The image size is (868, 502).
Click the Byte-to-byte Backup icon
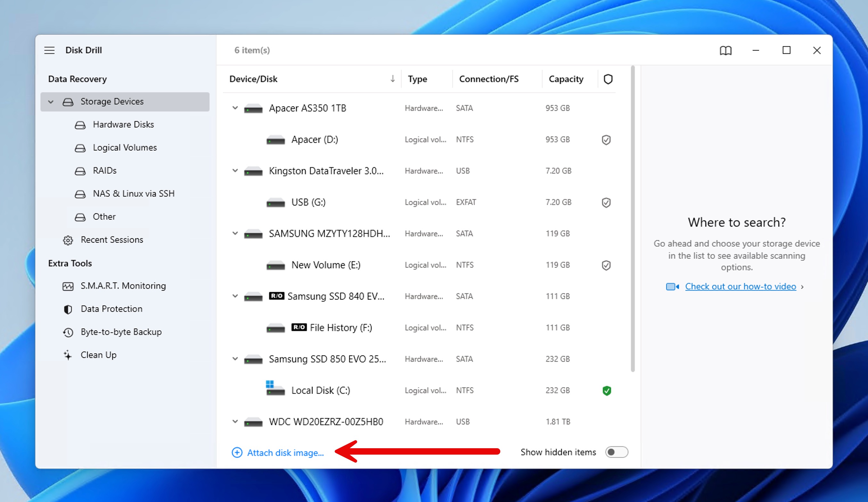click(x=68, y=332)
